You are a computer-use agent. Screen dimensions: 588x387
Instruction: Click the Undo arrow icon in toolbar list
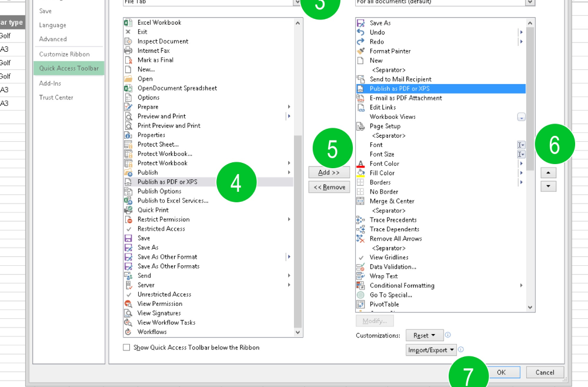[360, 32]
